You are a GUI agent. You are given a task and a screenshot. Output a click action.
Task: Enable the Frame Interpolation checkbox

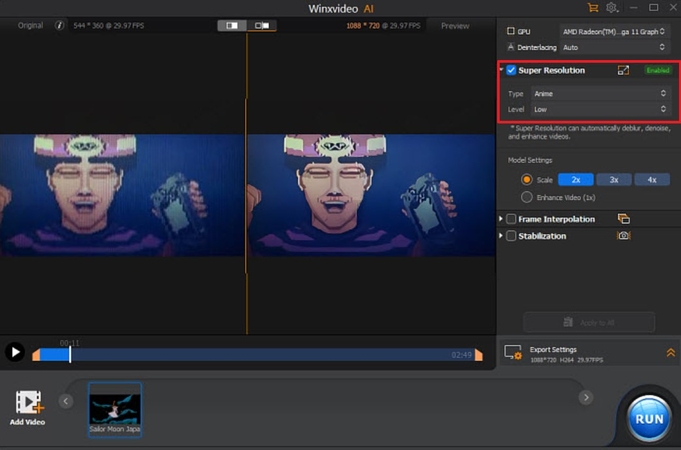click(511, 219)
